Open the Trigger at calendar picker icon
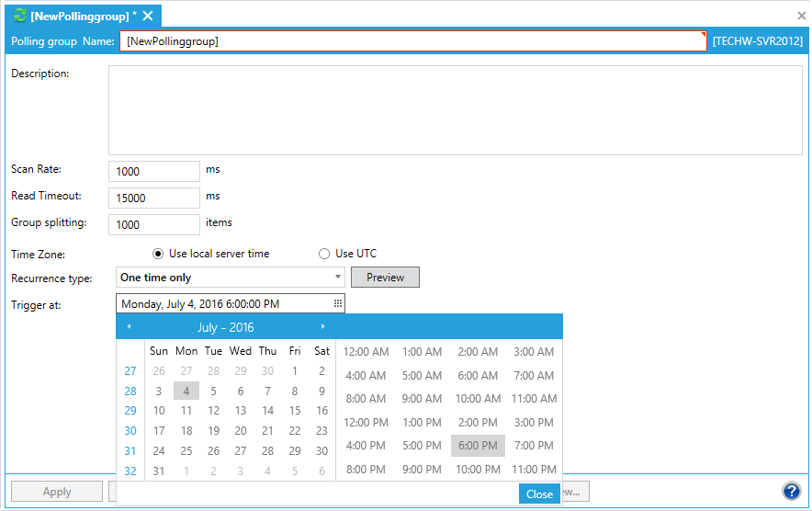The height and width of the screenshot is (511, 812). click(x=337, y=304)
